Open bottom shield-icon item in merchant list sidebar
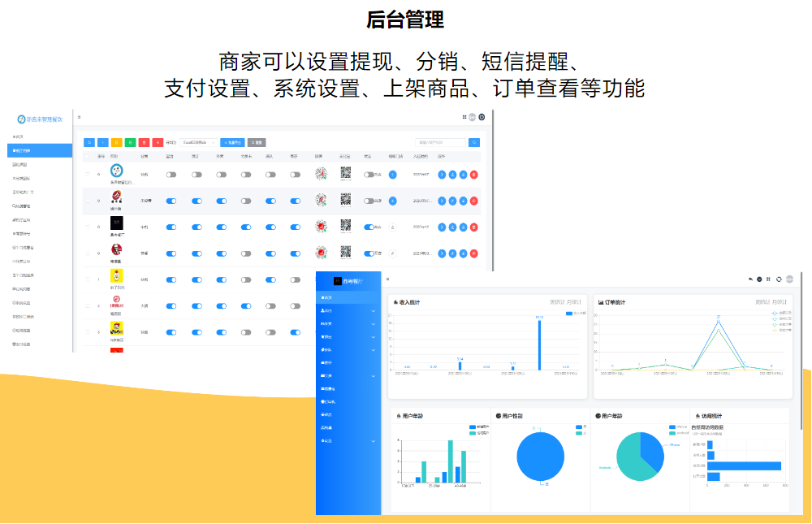Screen dimensions: 812x524 tap(40, 344)
